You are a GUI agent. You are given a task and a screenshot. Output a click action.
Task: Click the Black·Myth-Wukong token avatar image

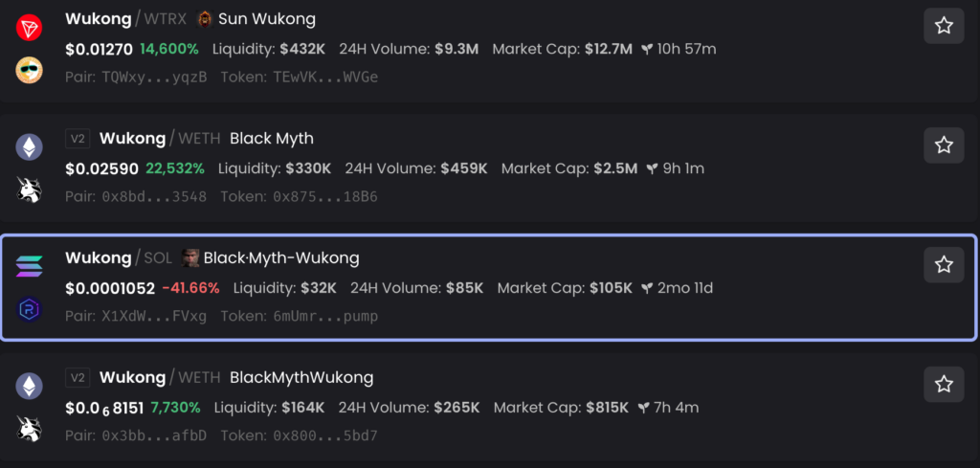190,258
